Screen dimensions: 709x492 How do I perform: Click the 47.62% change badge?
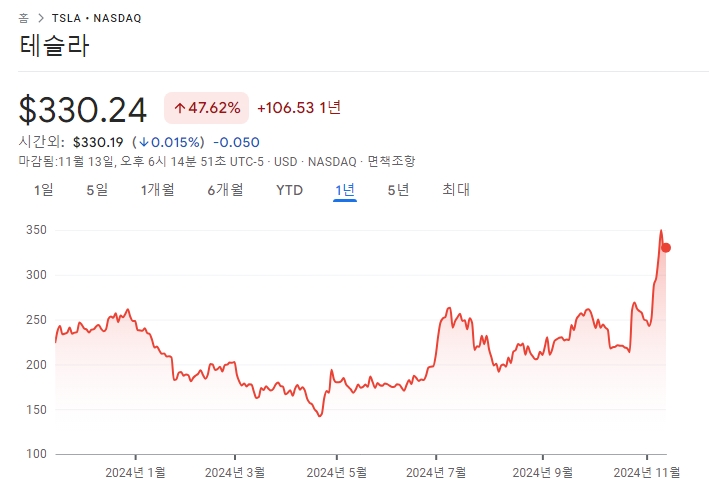207,108
